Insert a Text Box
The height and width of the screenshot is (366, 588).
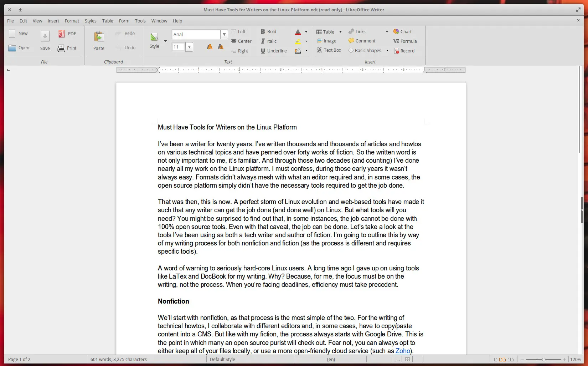coord(329,50)
